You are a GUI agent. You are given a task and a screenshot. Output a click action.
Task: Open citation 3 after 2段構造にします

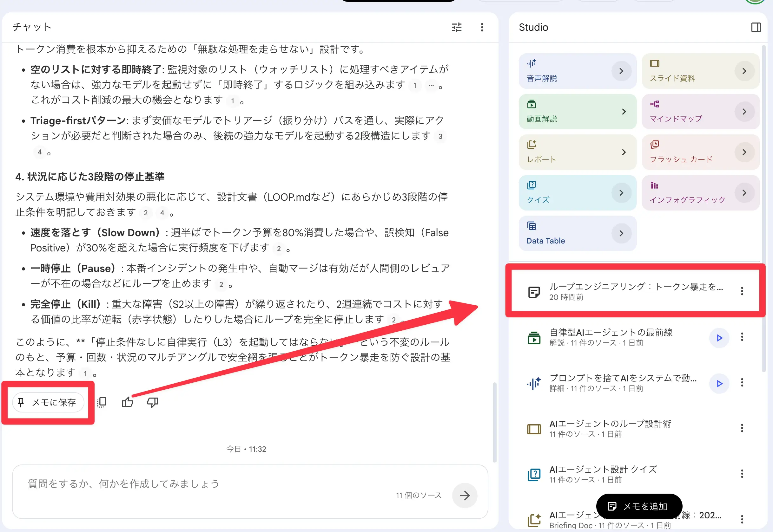click(x=440, y=136)
